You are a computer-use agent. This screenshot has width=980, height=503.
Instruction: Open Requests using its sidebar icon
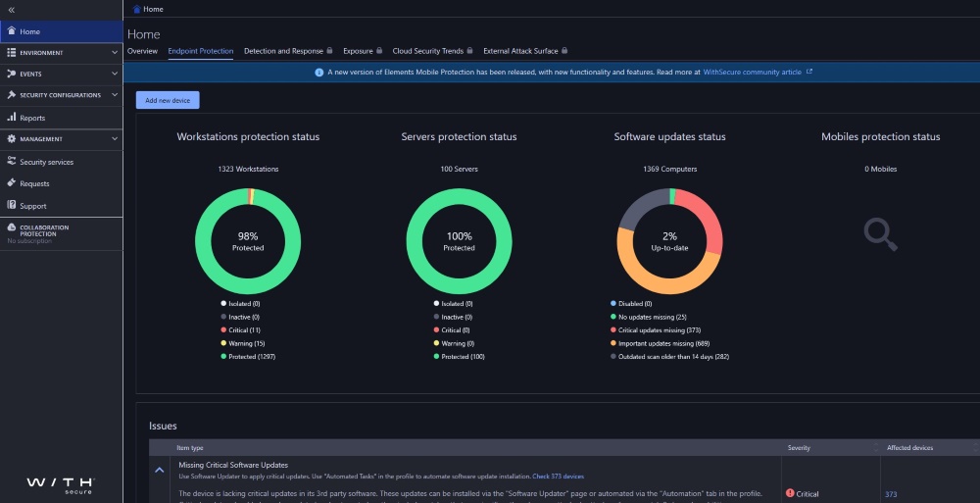(x=11, y=182)
